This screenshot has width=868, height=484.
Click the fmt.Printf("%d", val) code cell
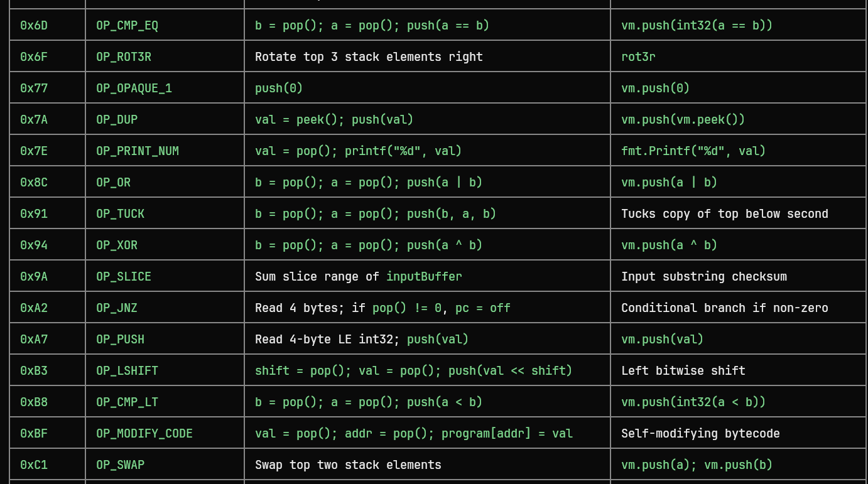click(x=693, y=151)
